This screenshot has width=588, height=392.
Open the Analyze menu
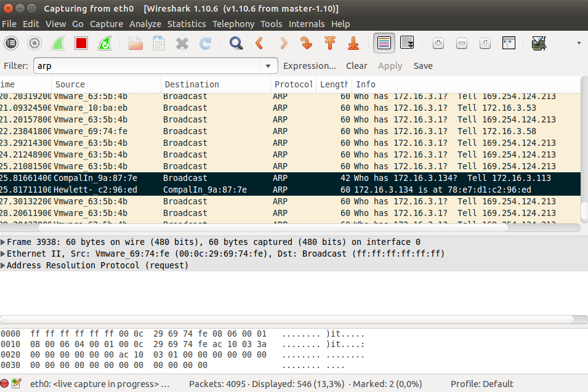tap(145, 24)
